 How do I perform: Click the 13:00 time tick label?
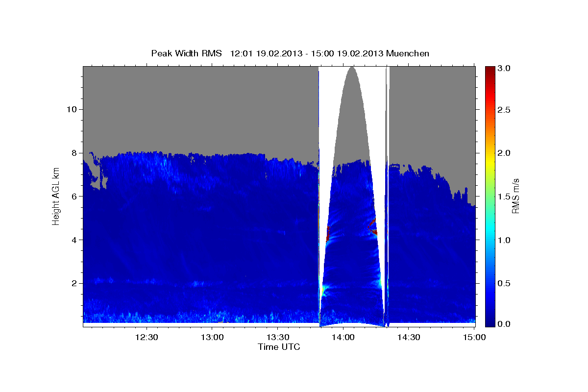[x=212, y=337]
